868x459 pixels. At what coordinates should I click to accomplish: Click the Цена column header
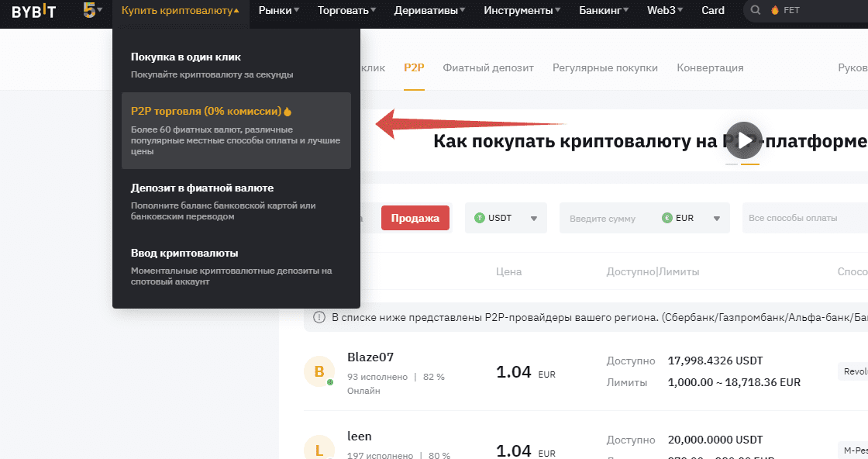[x=508, y=271]
